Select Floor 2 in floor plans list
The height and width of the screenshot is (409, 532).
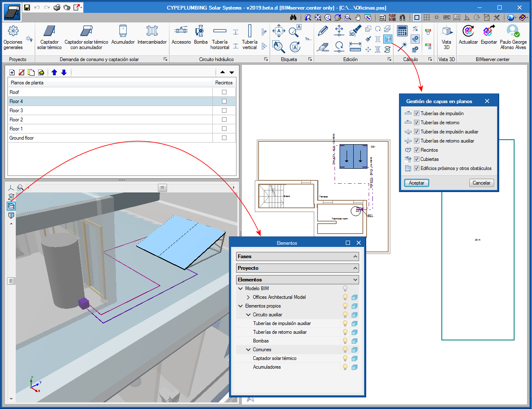(111, 120)
